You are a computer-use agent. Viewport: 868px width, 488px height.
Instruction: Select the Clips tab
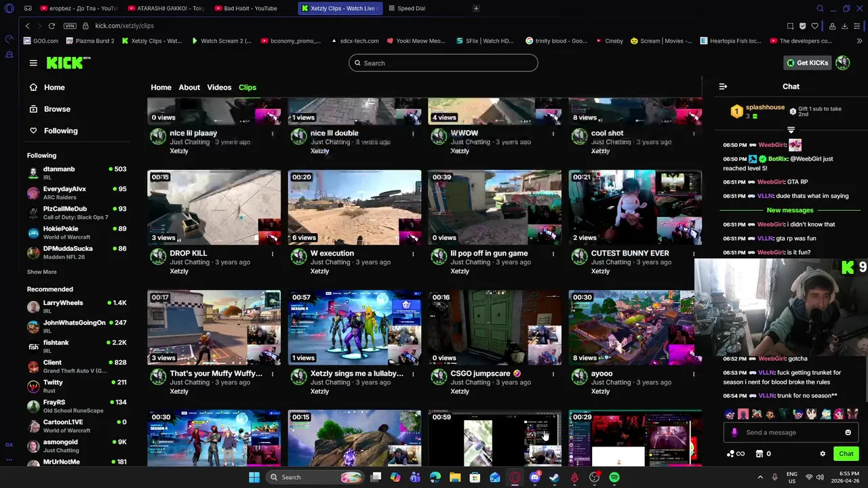(248, 87)
